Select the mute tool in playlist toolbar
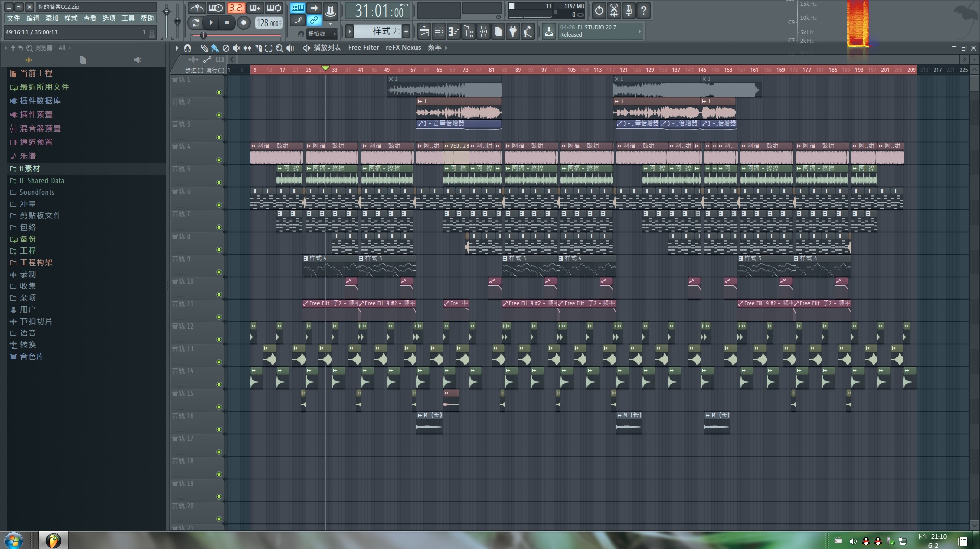The image size is (980, 549). coord(236,48)
